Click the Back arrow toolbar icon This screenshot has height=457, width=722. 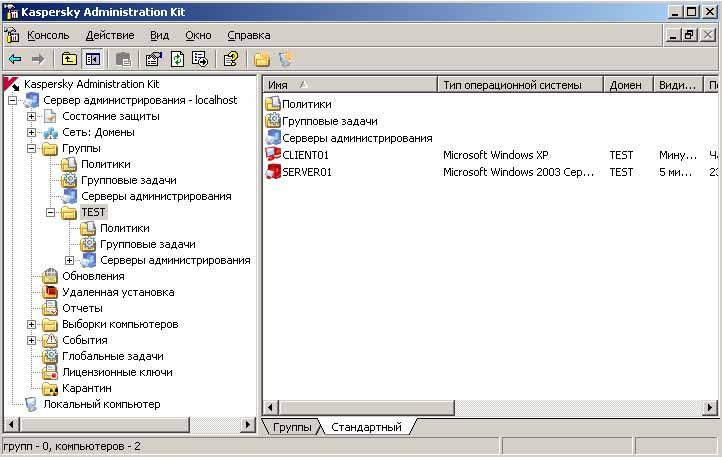pyautogui.click(x=15, y=59)
